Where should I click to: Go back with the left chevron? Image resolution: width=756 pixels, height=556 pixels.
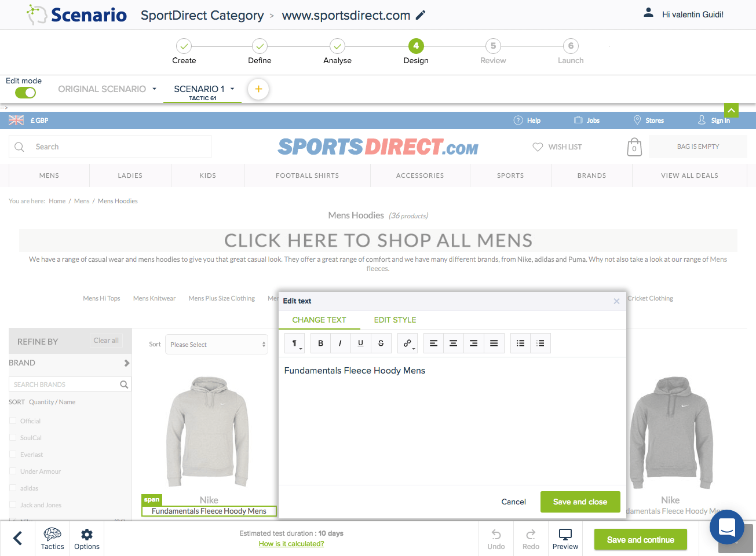pos(17,539)
